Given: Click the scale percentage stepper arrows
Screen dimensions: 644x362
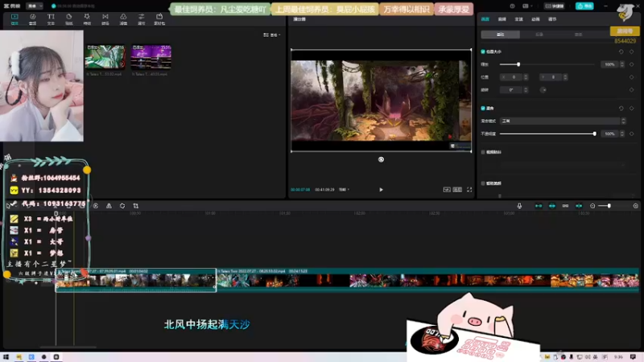Looking at the screenshot, I should 621,64.
